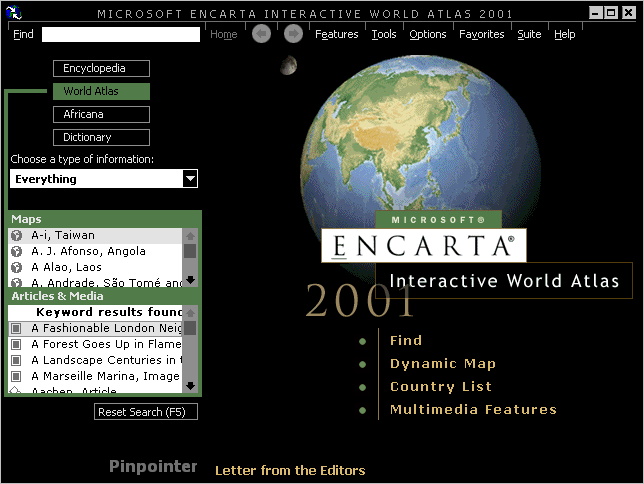
Task: Click globe icon beside A. J. Afonso, Angola
Action: click(17, 252)
